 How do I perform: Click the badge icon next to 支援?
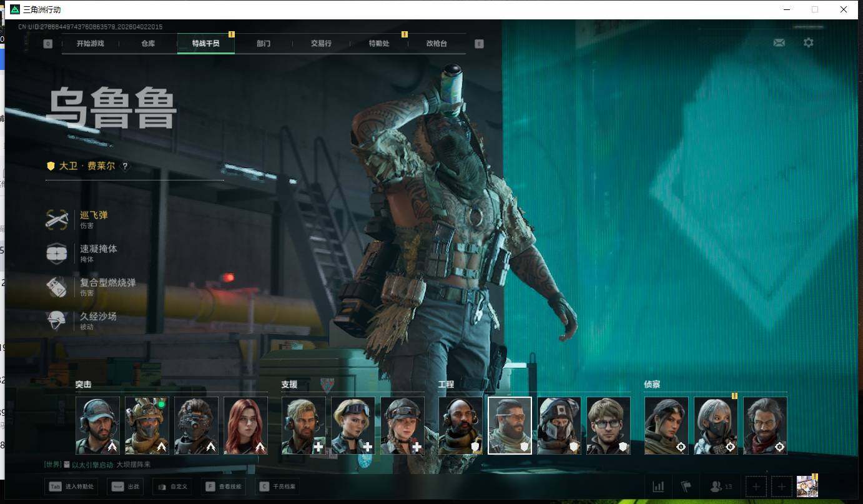click(327, 384)
